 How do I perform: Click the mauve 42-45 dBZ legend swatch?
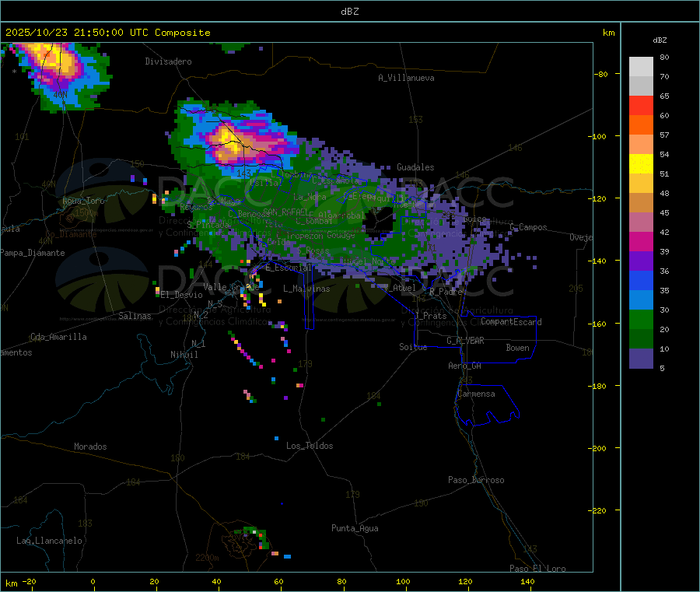(x=641, y=222)
